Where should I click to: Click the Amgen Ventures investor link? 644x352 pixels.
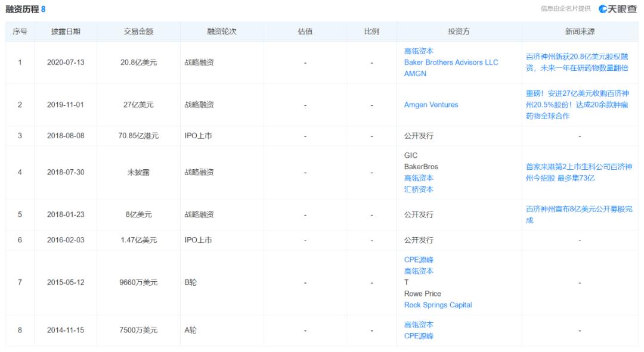point(431,105)
